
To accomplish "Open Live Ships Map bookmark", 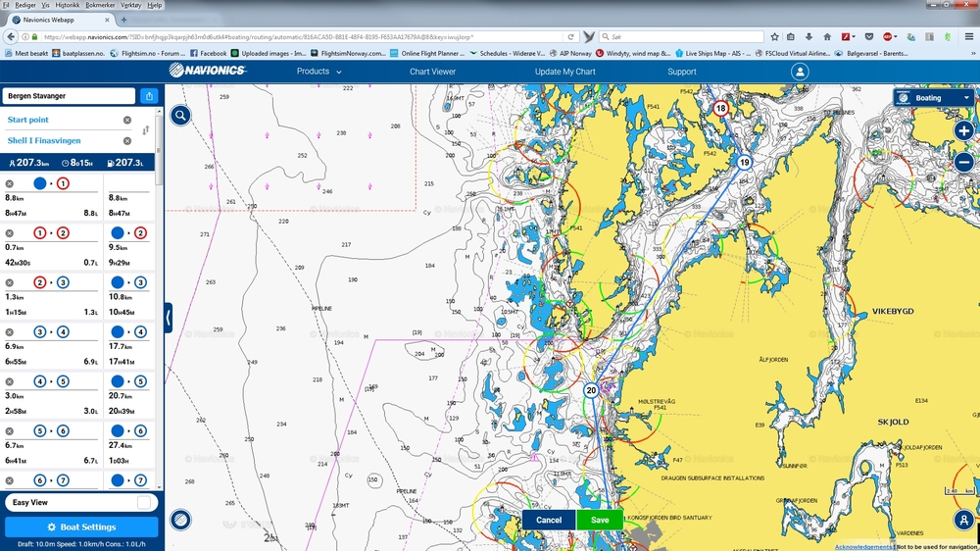I will [712, 54].
